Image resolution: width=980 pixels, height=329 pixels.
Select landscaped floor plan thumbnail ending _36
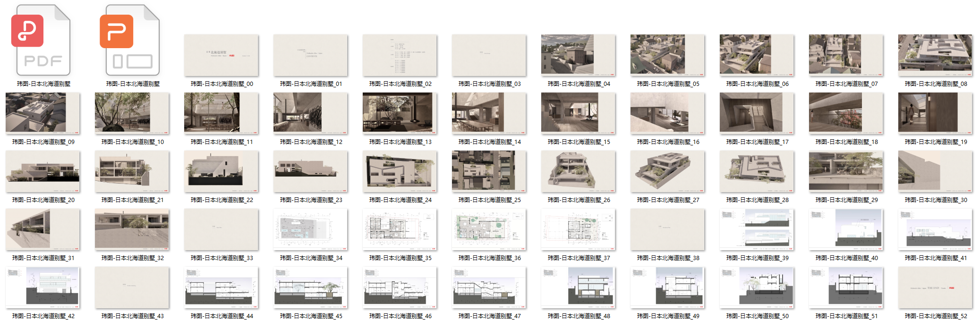pyautogui.click(x=489, y=229)
